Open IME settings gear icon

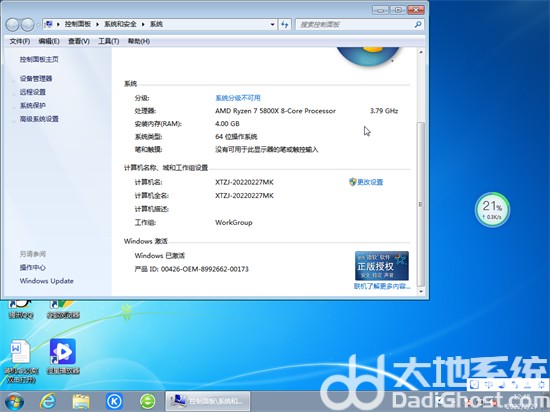point(541,384)
